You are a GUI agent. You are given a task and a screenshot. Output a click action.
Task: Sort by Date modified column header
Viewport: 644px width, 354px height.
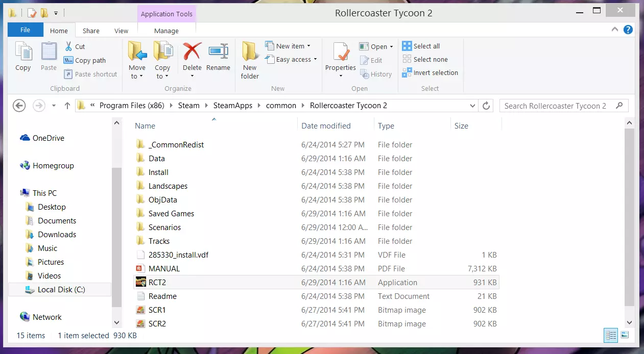336,125
